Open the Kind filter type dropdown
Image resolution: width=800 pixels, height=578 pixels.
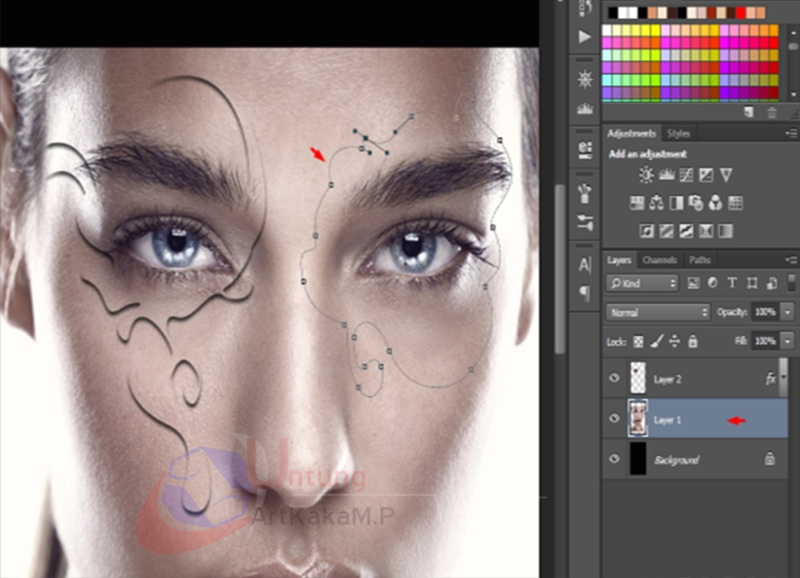click(x=642, y=283)
